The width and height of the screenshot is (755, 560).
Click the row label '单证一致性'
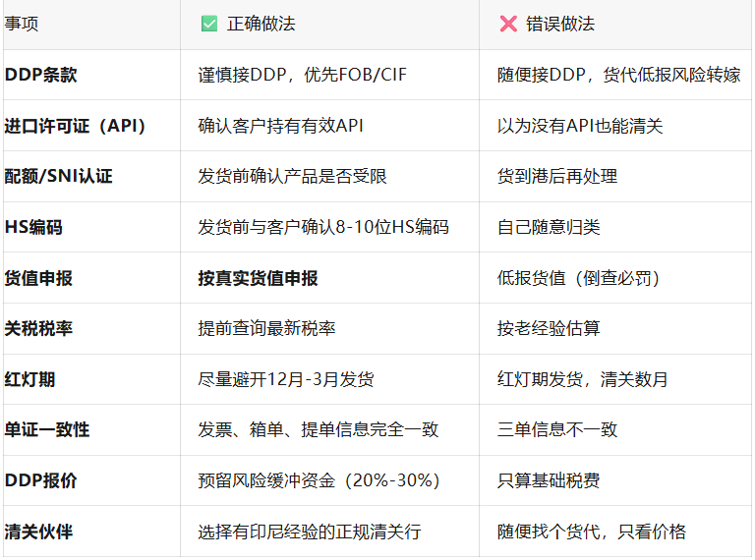[47, 429]
